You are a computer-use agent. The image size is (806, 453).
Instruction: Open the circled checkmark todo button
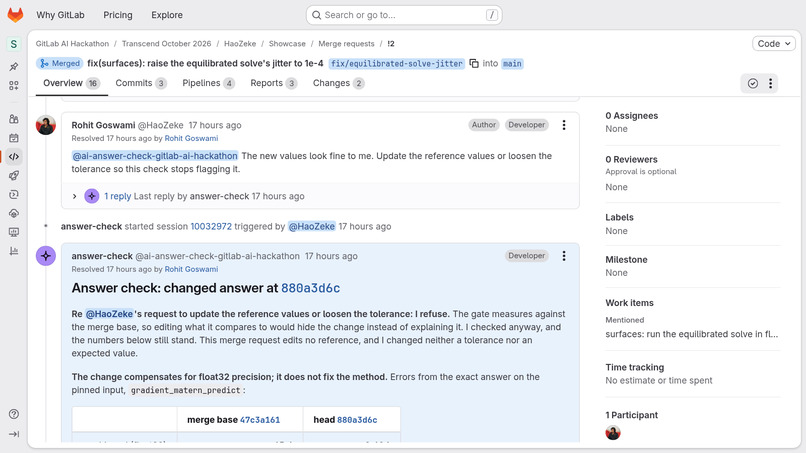point(753,83)
